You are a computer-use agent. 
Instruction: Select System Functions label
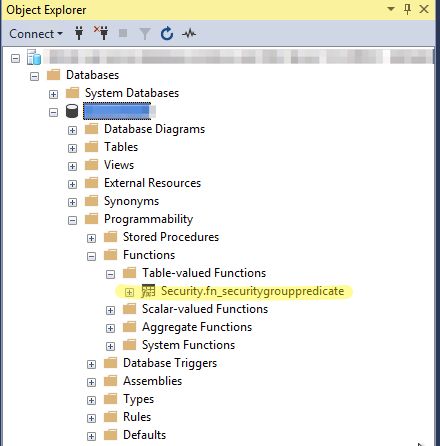point(188,345)
